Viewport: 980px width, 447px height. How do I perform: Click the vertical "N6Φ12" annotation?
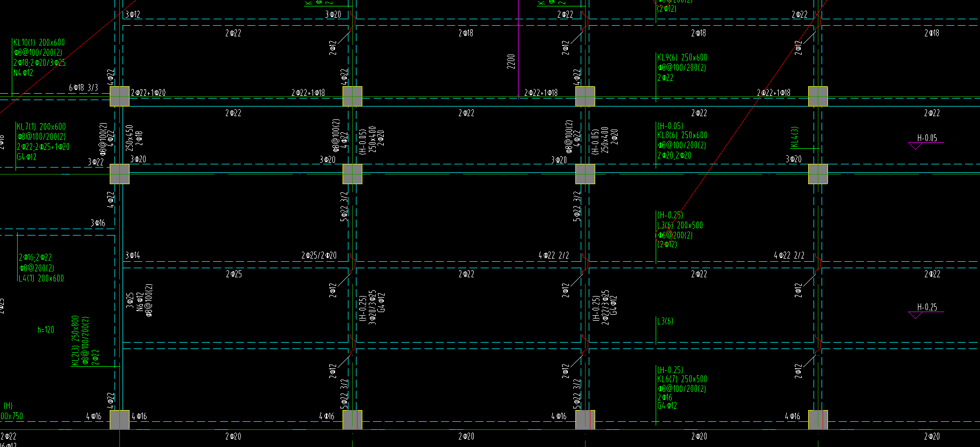tap(140, 302)
